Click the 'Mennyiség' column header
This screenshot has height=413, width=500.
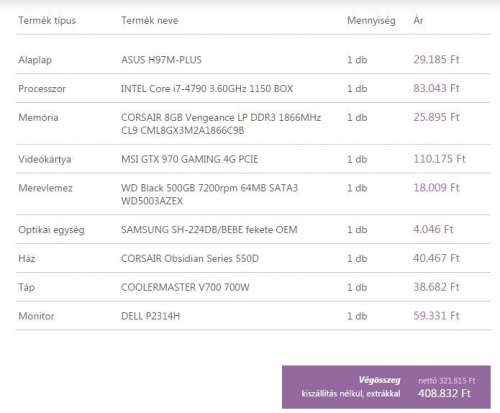click(371, 21)
